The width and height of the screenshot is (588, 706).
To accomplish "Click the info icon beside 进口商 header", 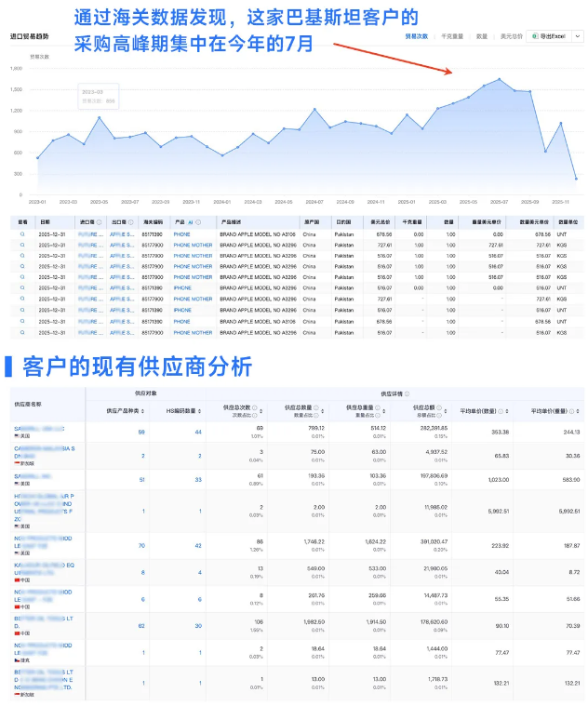I will (99, 222).
